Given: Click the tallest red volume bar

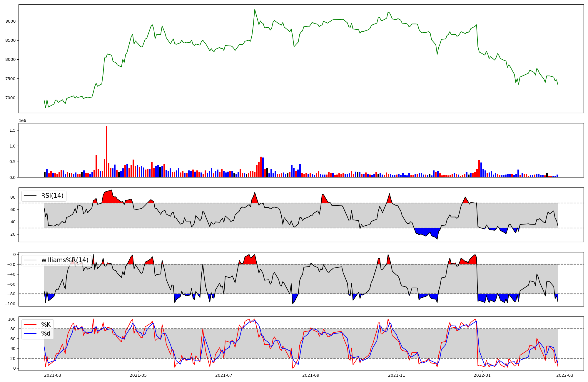Looking at the screenshot, I should (106, 151).
